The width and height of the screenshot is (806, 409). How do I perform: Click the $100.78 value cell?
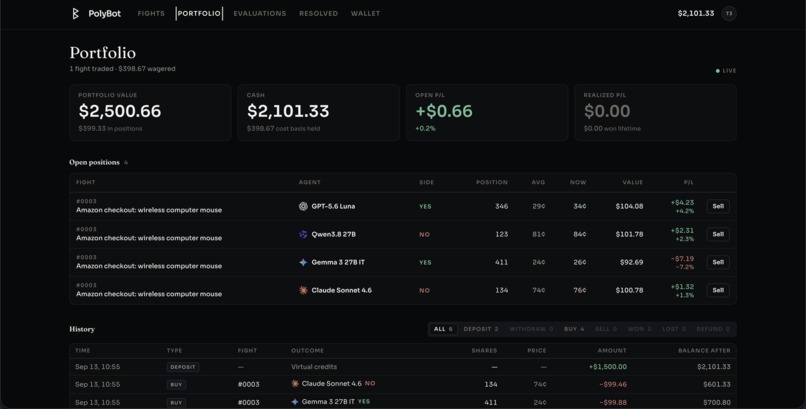[x=629, y=290]
